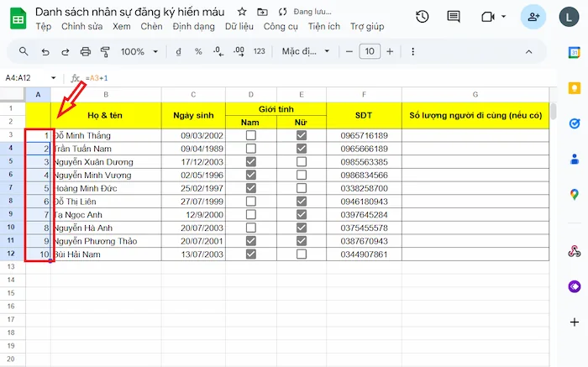The image size is (588, 367).
Task: Undo the last action
Action: pyautogui.click(x=45, y=52)
